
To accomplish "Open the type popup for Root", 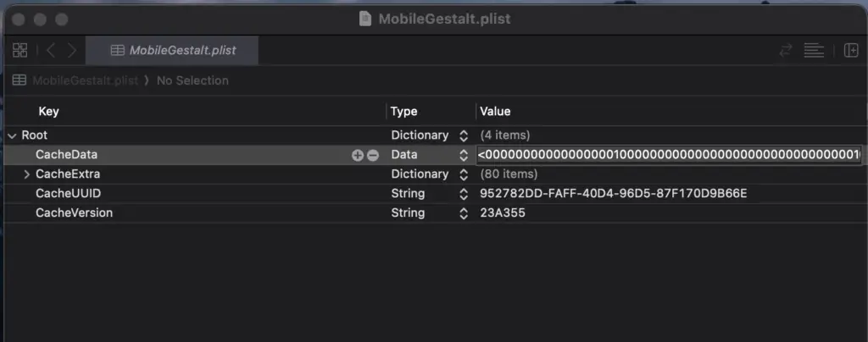I will tap(464, 135).
